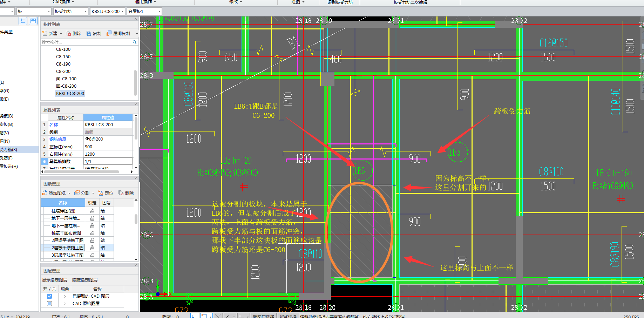
Task: Click 显示指定图层 button
Action: click(x=55, y=280)
